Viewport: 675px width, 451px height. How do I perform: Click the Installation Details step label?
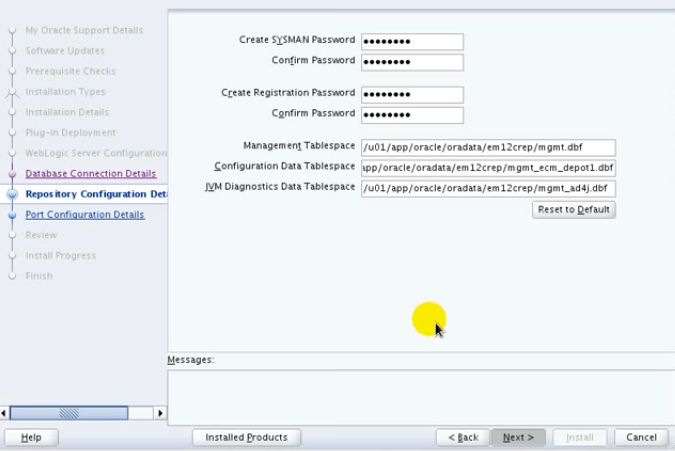(67, 112)
